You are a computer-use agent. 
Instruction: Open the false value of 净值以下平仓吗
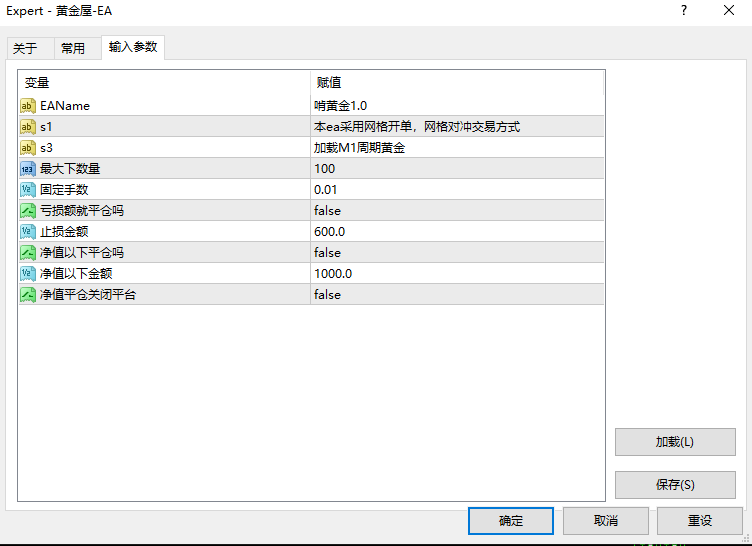[x=327, y=253]
